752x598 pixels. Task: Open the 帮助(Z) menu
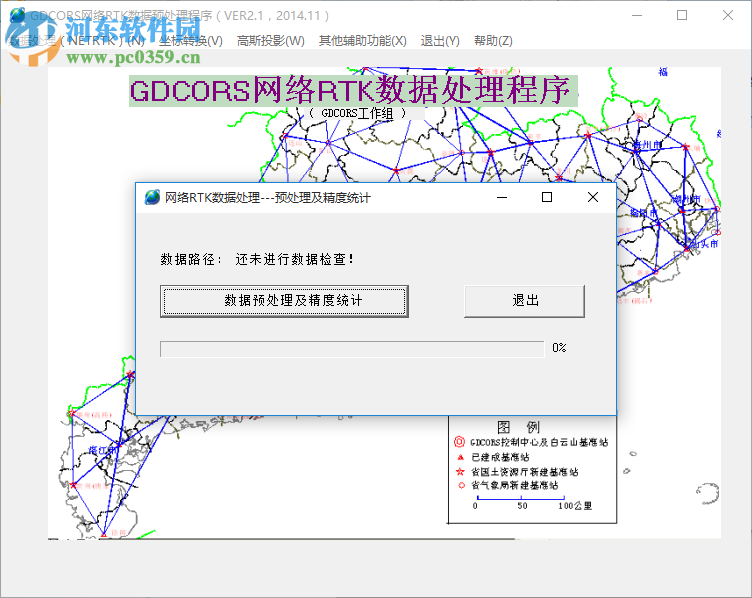pyautogui.click(x=493, y=41)
